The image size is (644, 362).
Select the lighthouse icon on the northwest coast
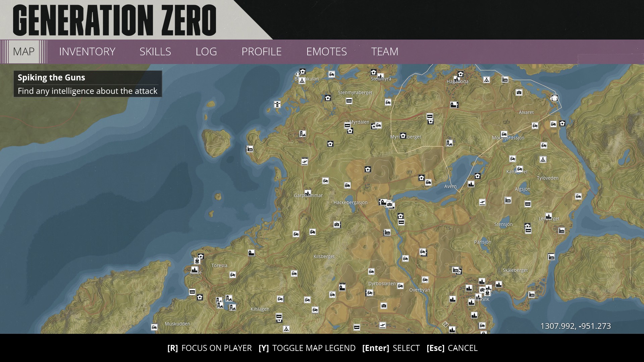click(x=277, y=104)
